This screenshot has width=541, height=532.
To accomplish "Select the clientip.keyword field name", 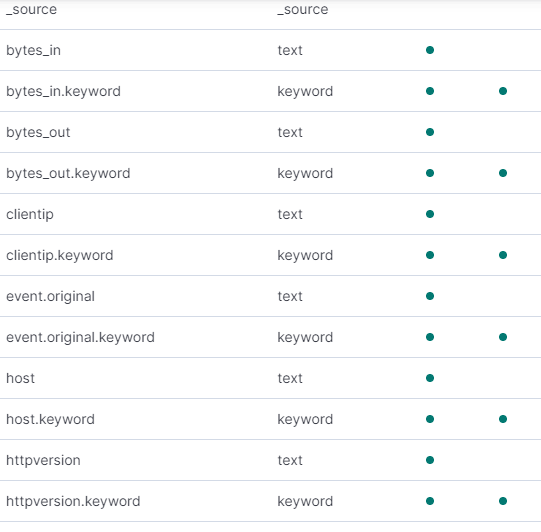I will [60, 255].
